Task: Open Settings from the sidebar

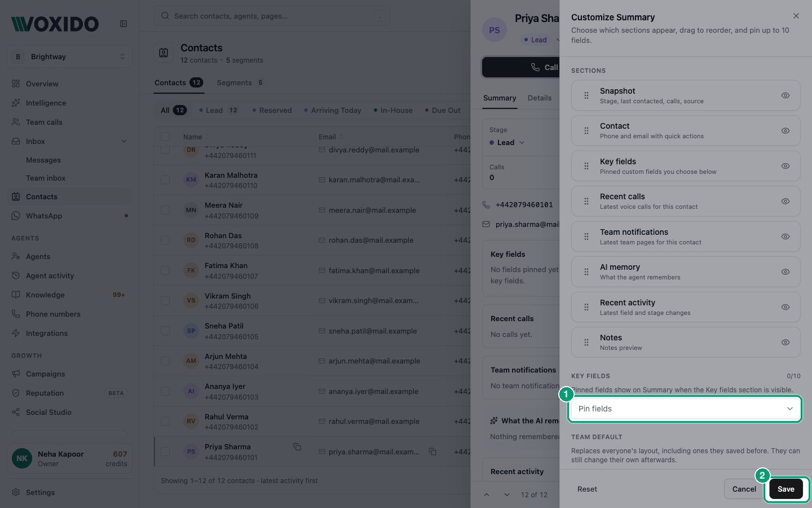Action: [69, 492]
